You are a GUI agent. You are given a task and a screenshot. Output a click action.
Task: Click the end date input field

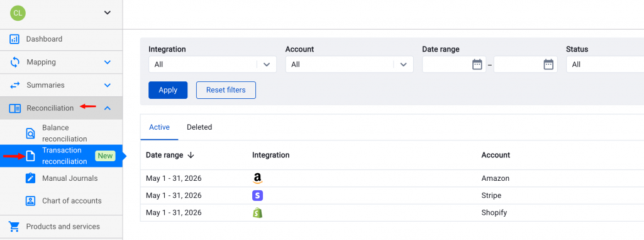[526, 65]
